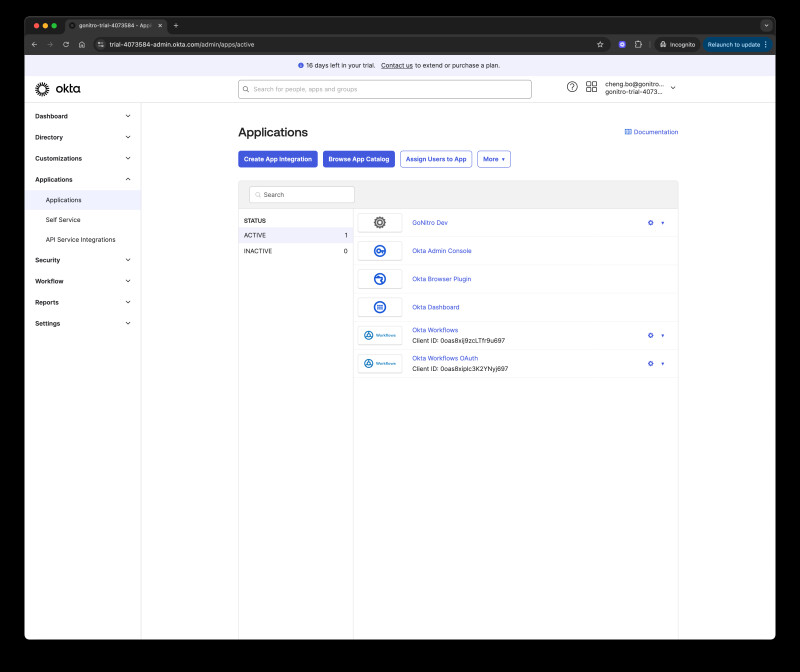
Task: Focus the applications list Search field
Action: click(x=302, y=194)
